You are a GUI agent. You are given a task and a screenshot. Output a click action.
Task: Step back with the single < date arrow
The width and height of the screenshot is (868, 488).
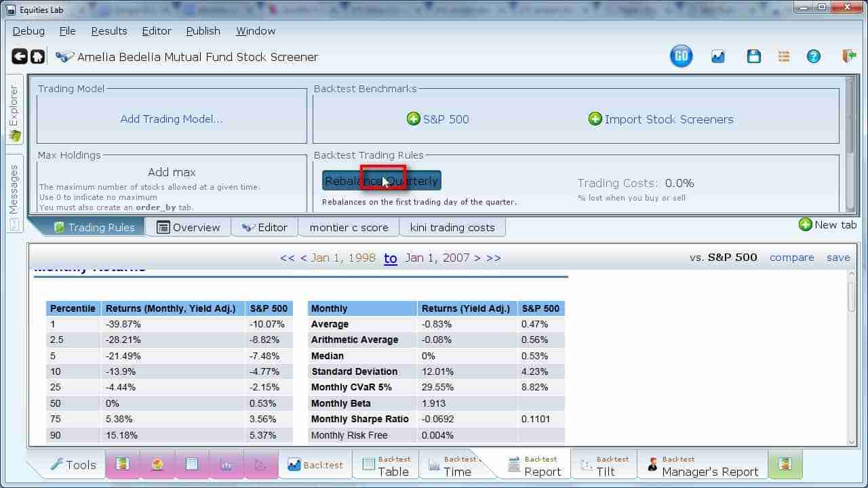click(304, 258)
